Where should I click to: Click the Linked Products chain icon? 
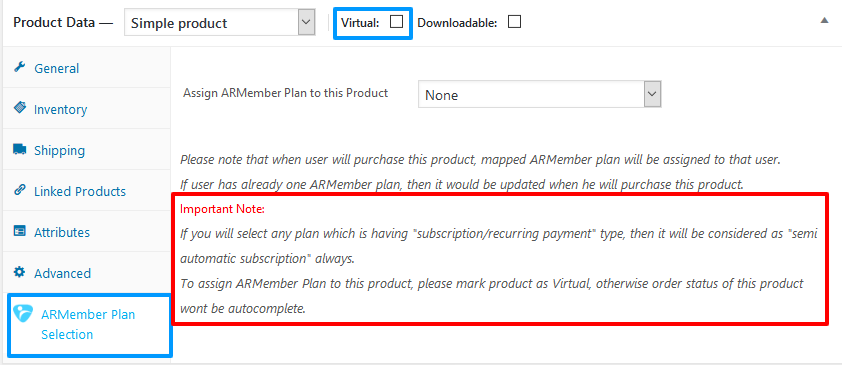pyautogui.click(x=19, y=191)
